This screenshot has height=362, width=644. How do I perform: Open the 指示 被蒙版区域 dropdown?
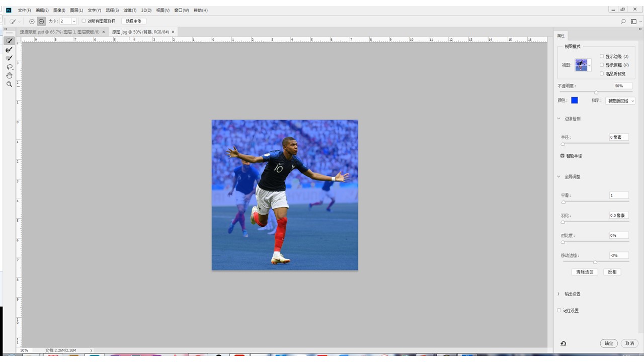coord(620,101)
